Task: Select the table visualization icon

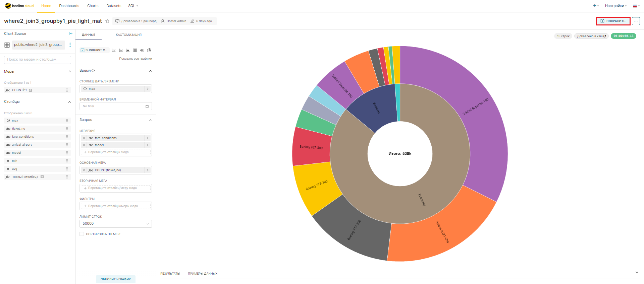Action: click(135, 50)
